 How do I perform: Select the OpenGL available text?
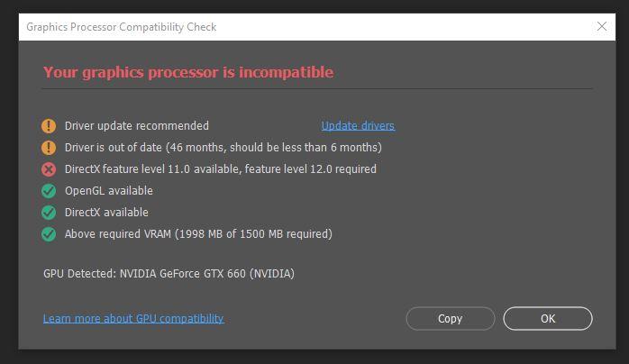[109, 191]
